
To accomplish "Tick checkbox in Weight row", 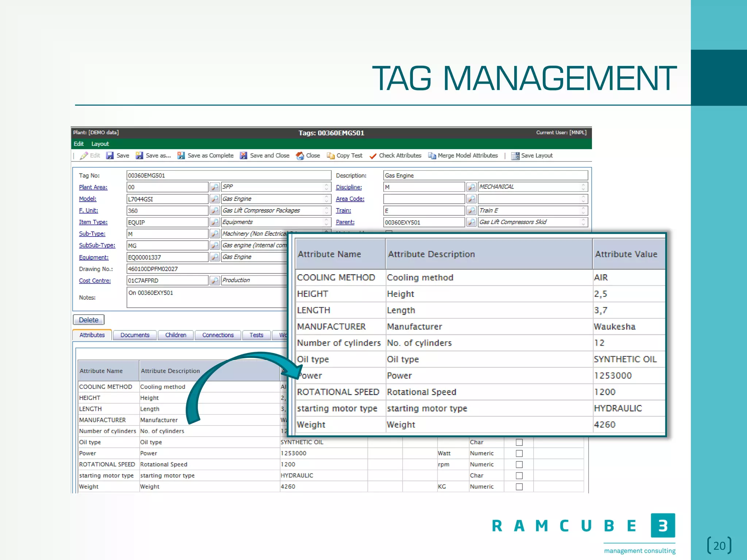I will pos(519,487).
